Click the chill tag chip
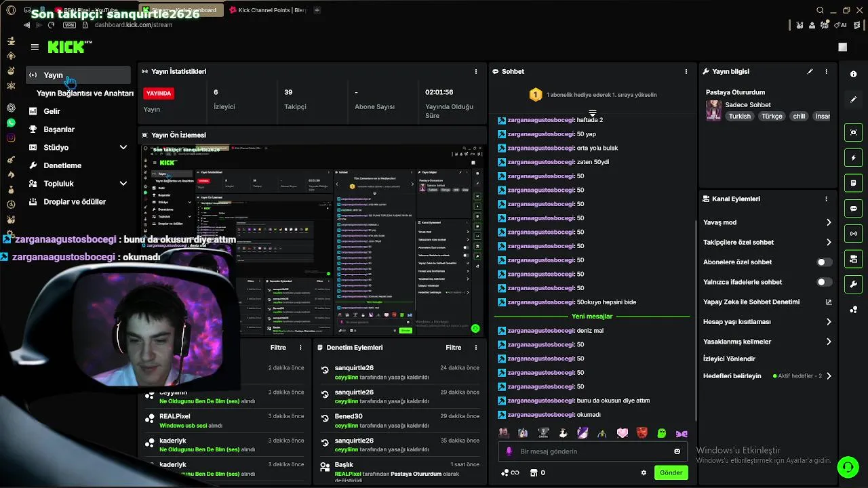The height and width of the screenshot is (488, 868). [x=799, y=116]
